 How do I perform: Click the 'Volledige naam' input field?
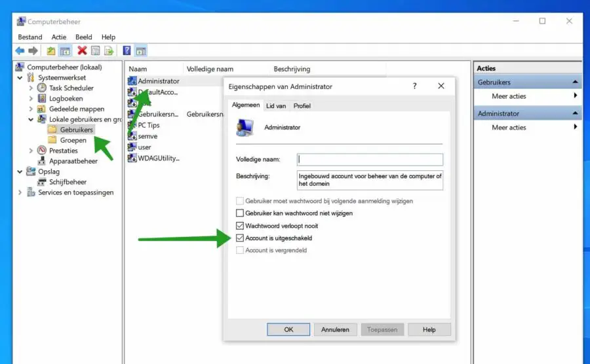tap(370, 159)
